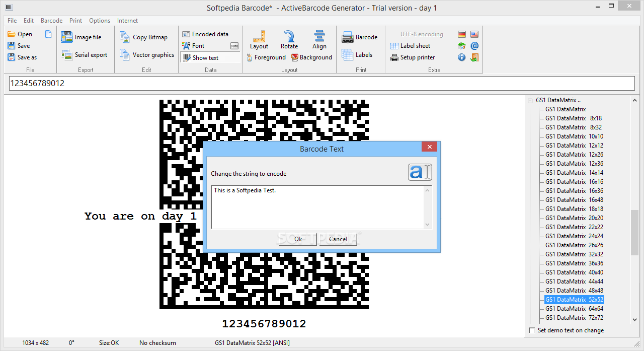Click the barcode text field showing 123456789012

pos(321,84)
